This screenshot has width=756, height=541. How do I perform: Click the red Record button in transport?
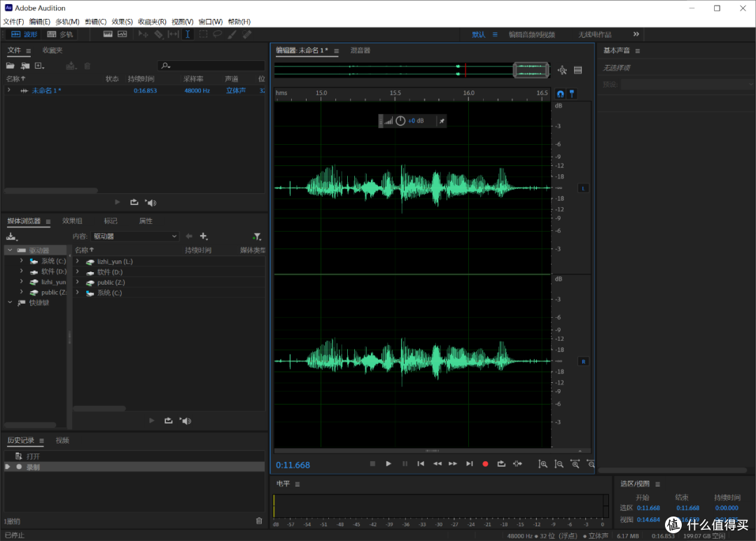tap(485, 463)
